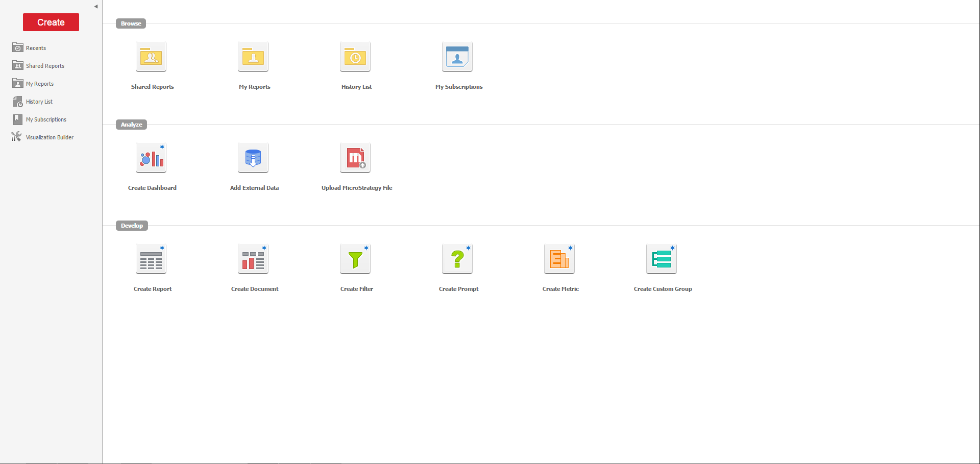Screen dimensions: 980x464
Task: Collapse the left navigation panel
Action: (x=95, y=6)
